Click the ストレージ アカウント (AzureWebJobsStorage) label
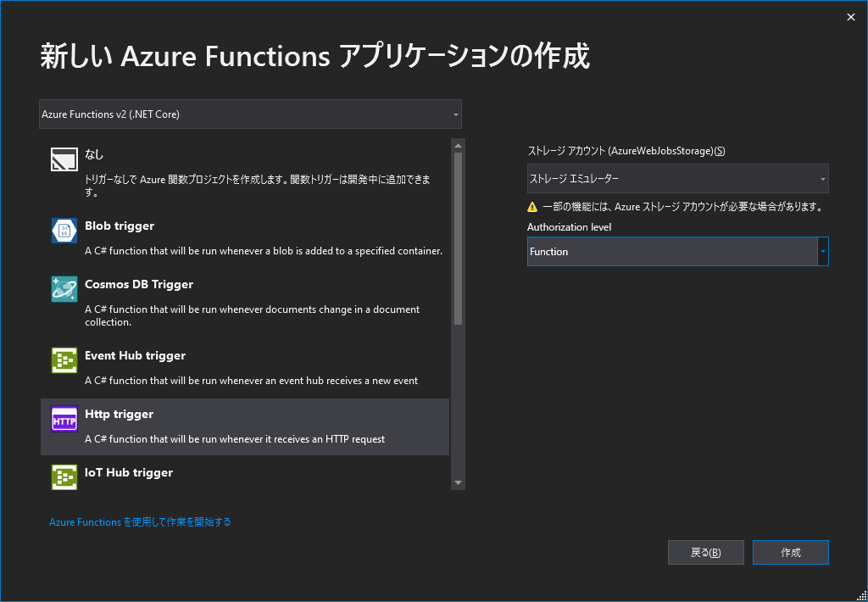The image size is (868, 602). 626,151
